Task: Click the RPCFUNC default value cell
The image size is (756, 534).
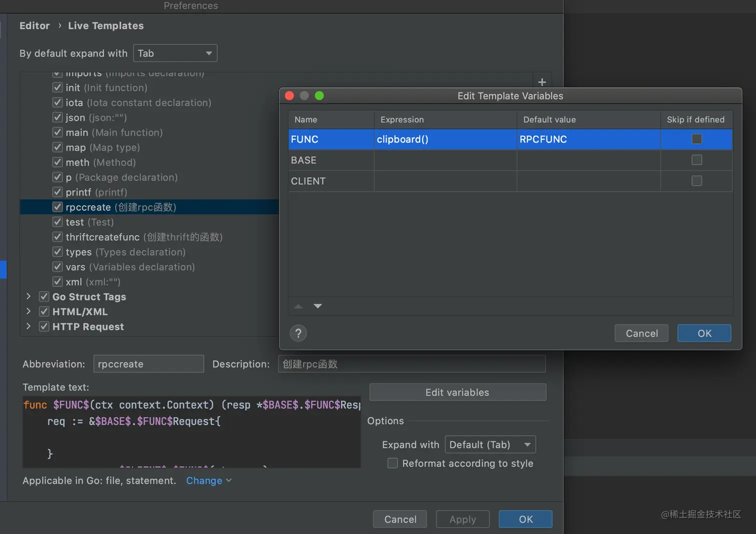Action: click(x=588, y=139)
